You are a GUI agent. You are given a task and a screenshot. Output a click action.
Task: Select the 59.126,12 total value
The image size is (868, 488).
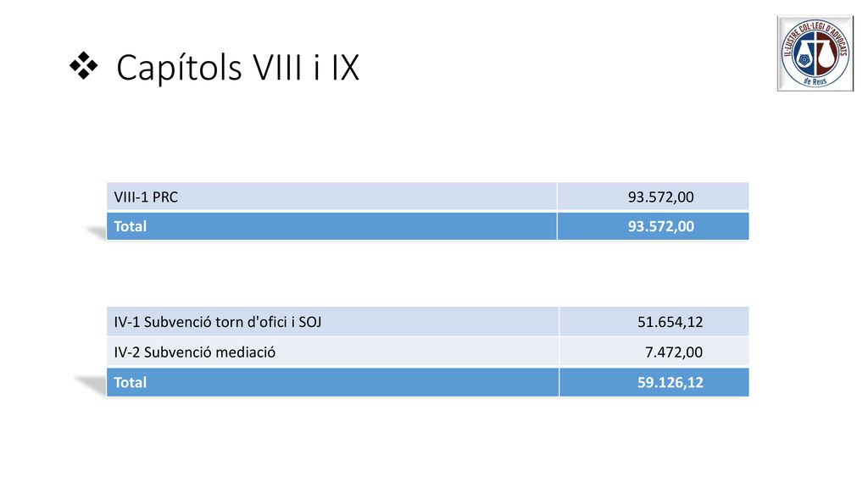click(x=670, y=382)
